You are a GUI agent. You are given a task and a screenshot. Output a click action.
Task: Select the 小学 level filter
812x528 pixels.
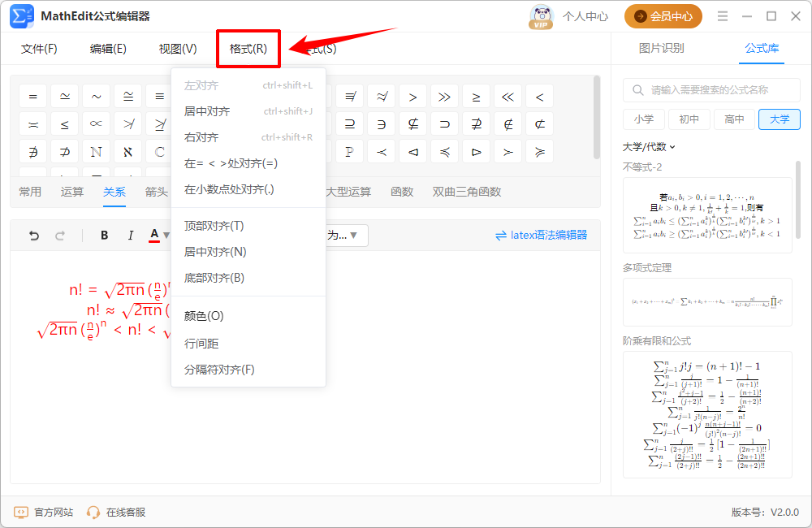tap(644, 119)
